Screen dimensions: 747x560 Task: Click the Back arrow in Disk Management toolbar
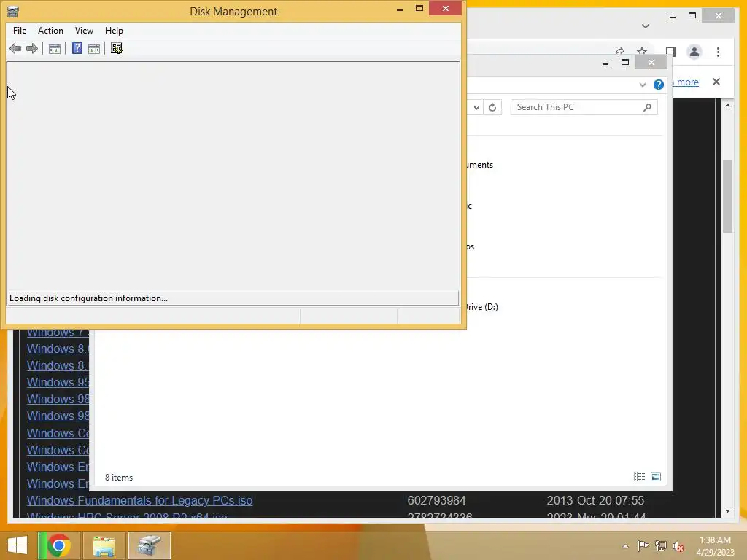click(x=15, y=49)
